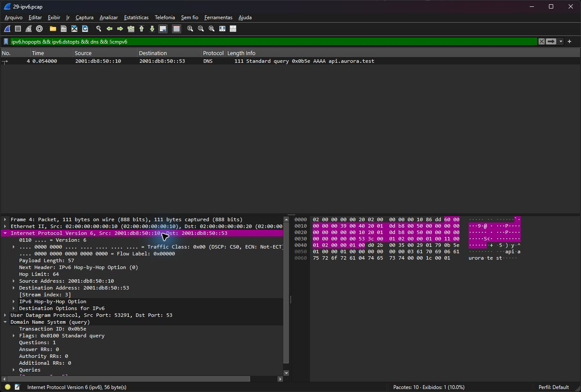Edit capture file comment icon in status bar
Image resolution: width=581 pixels, height=392 pixels.
[x=17, y=387]
